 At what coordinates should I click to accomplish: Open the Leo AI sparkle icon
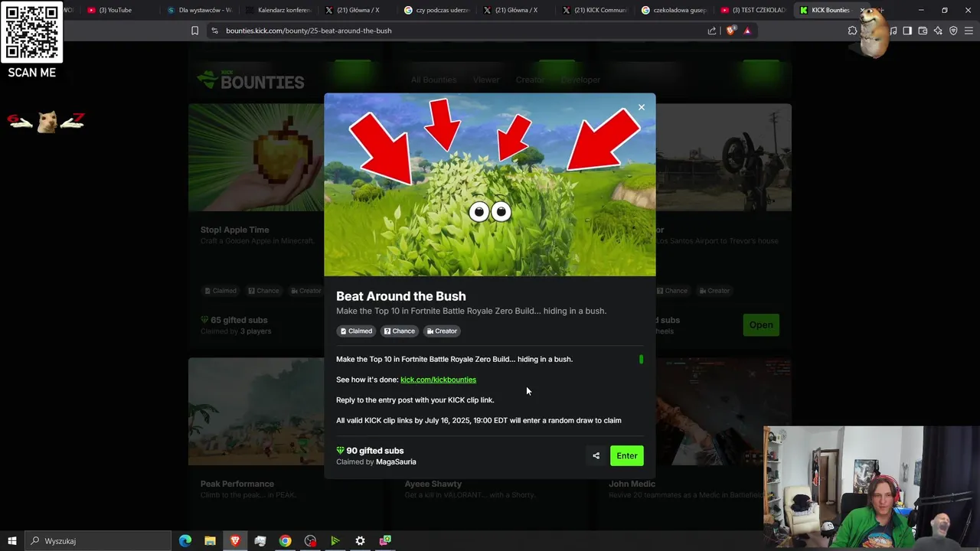click(938, 31)
